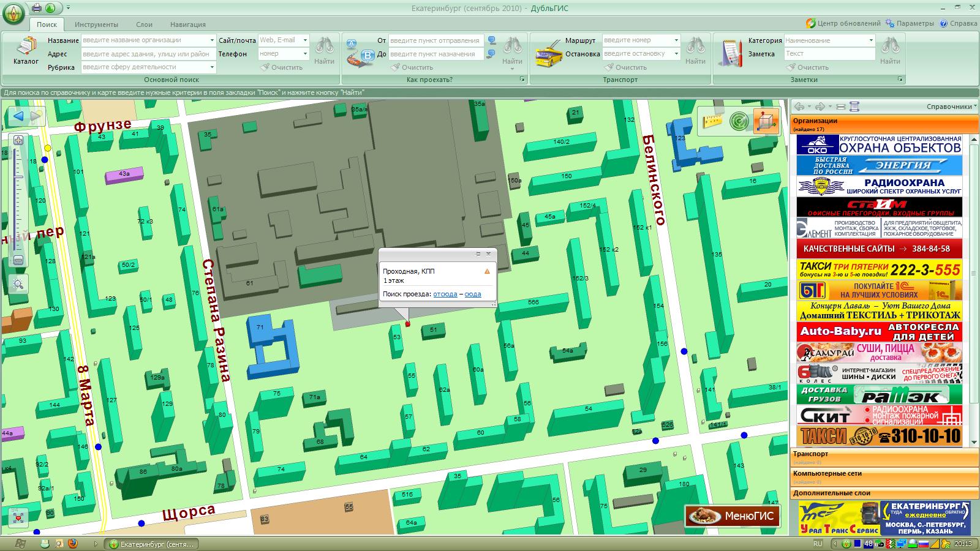Click the print icon in quick toolbar
This screenshot has height=551, width=980.
click(37, 8)
